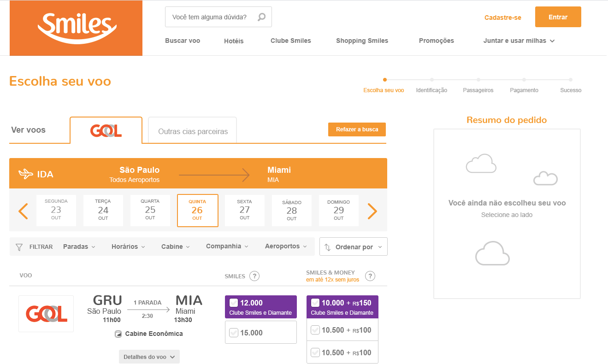Open Juntar e usar milhas menu
Viewport: 608px width, 364px height.
519,41
